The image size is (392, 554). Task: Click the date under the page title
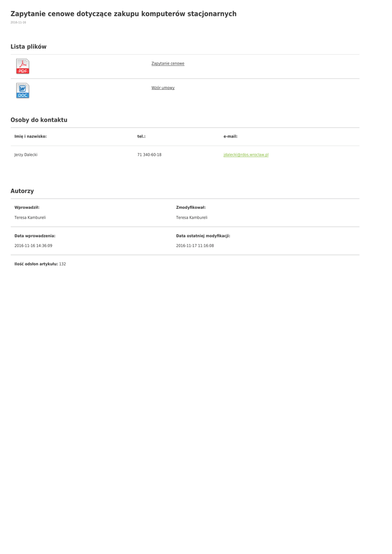(18, 23)
